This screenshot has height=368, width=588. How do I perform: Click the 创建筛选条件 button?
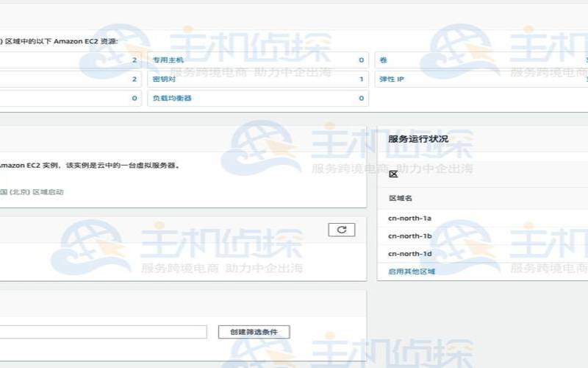tap(254, 332)
